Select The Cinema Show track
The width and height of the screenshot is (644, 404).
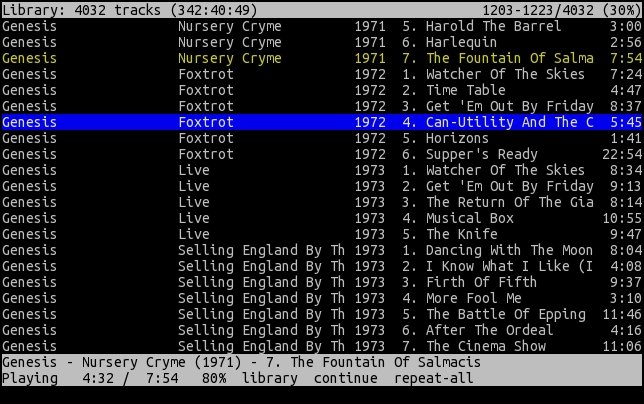tap(322, 347)
